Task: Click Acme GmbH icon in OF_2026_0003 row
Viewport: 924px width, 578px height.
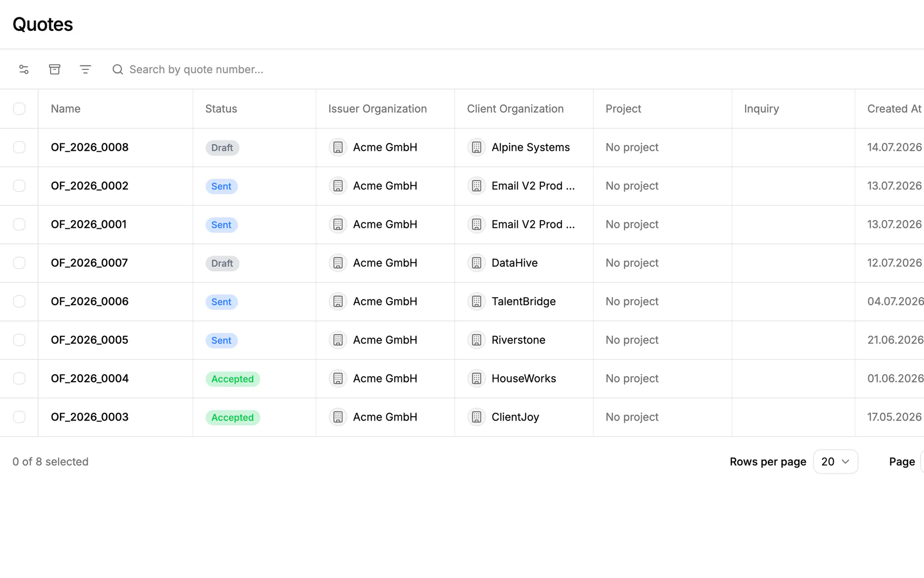Action: coord(338,417)
